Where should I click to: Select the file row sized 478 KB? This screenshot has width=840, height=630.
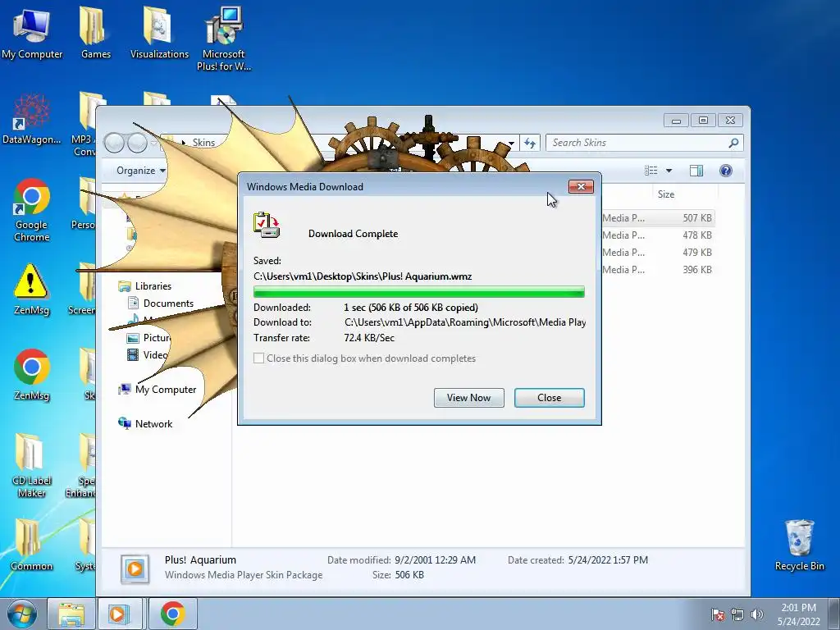click(657, 235)
